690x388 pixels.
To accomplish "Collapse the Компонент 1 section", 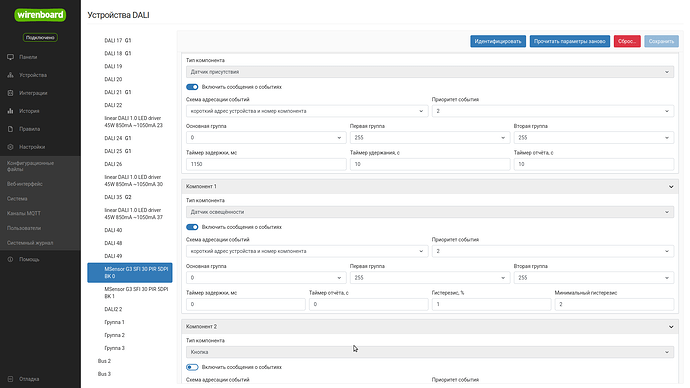I will (x=671, y=187).
